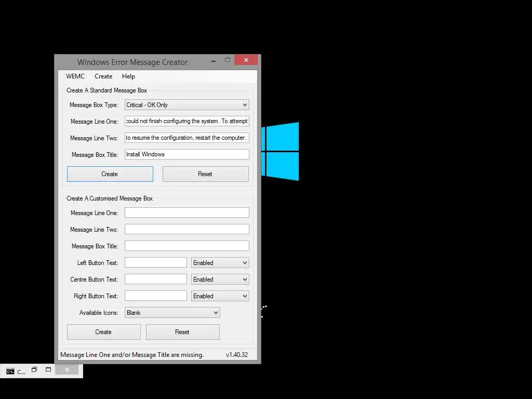Click the Windows Error Message Creator title bar
Screen dimensions: 532x399
click(132, 62)
